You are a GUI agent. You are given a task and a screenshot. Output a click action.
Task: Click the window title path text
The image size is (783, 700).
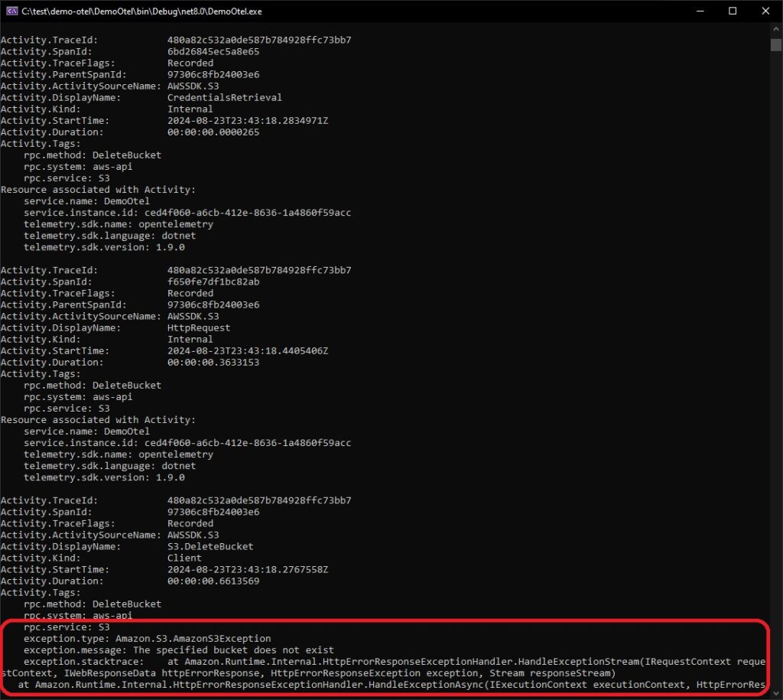141,11
